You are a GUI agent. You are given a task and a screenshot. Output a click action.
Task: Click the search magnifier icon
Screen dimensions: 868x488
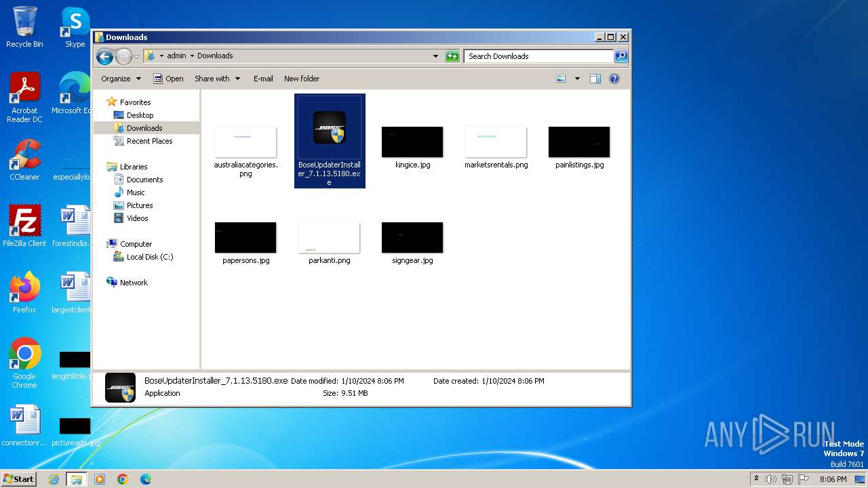[620, 56]
